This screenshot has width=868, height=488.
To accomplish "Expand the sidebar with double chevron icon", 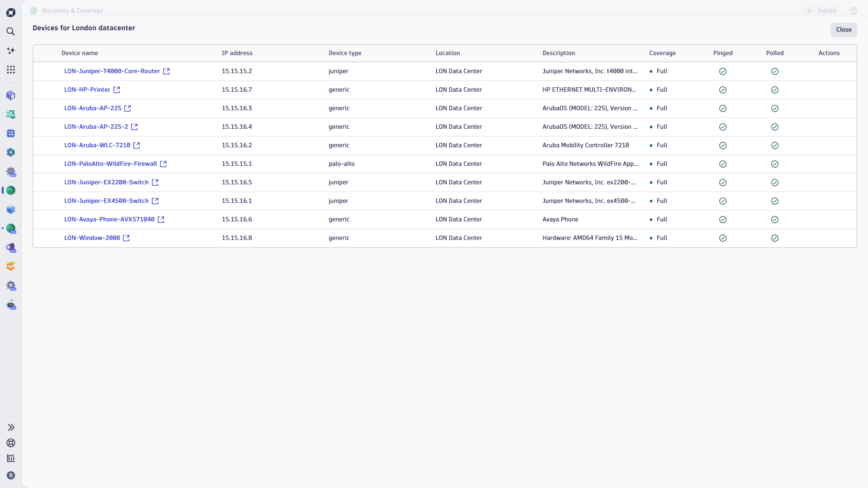I will coord(11,427).
